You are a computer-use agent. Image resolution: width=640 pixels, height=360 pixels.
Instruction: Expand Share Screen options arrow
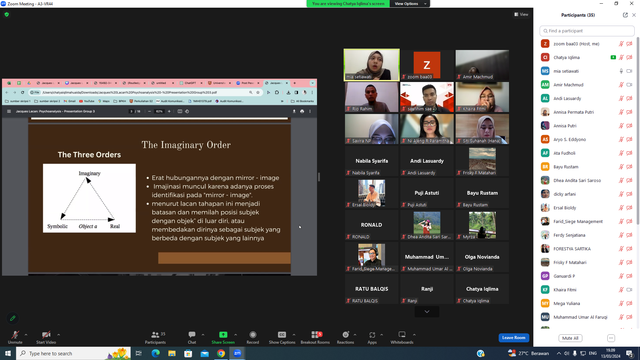(236, 335)
